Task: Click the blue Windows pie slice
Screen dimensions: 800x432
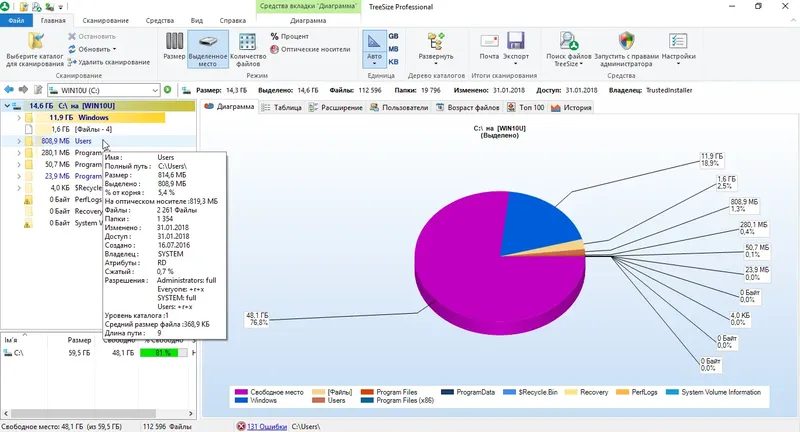Action: pyautogui.click(x=541, y=222)
